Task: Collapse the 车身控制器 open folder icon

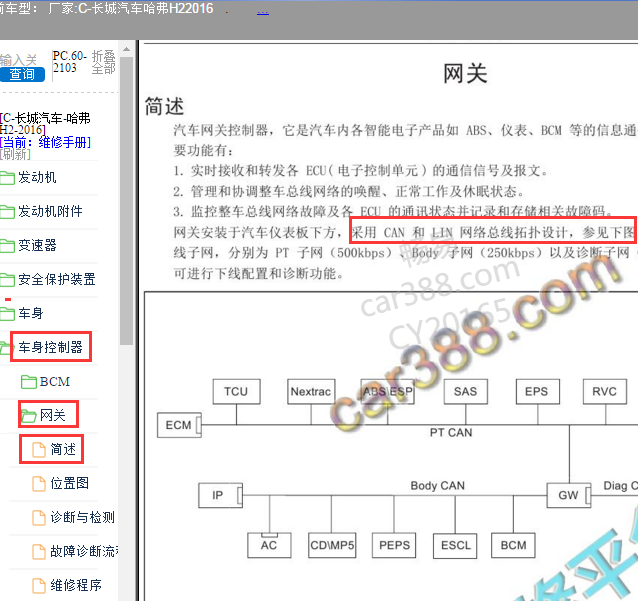Action: (x=7, y=348)
